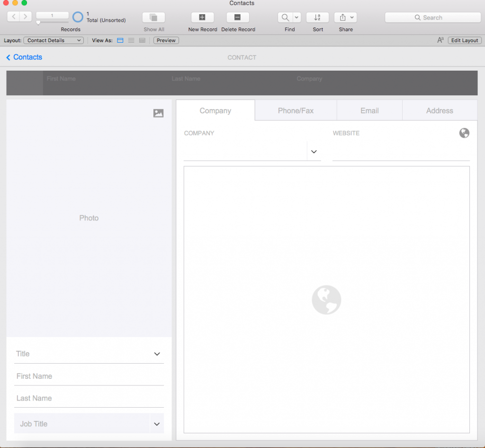The height and width of the screenshot is (448, 485).
Task: Switch to the Phone/Fax tab
Action: click(x=295, y=110)
